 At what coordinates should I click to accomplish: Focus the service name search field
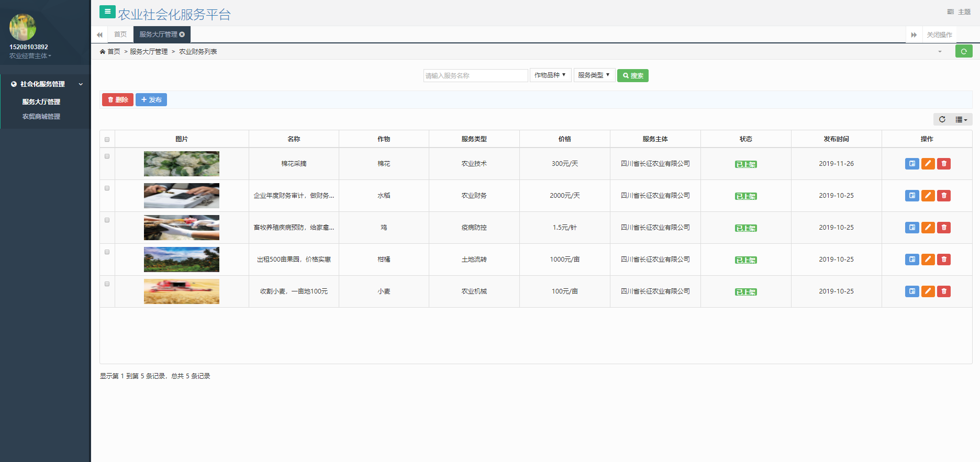(x=475, y=76)
